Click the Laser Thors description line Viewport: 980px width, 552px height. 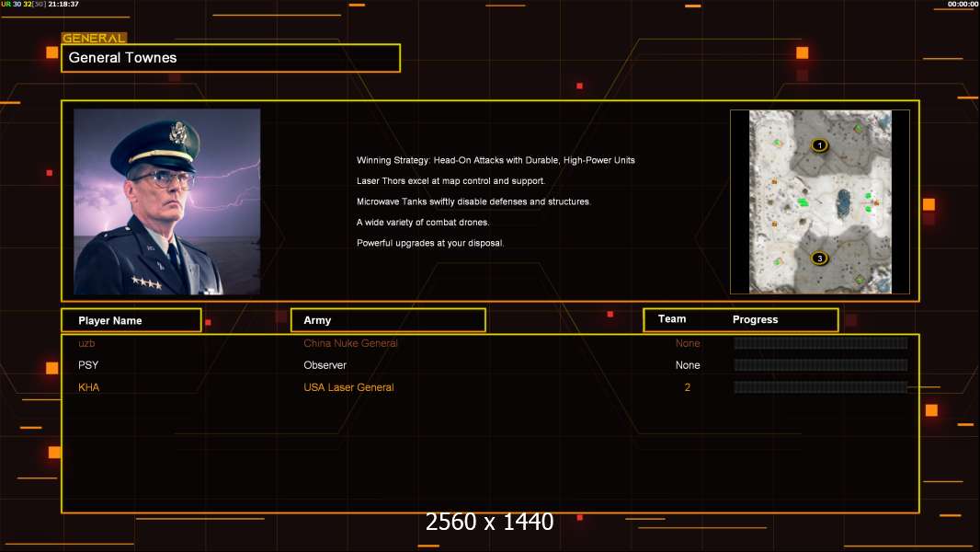coord(450,180)
